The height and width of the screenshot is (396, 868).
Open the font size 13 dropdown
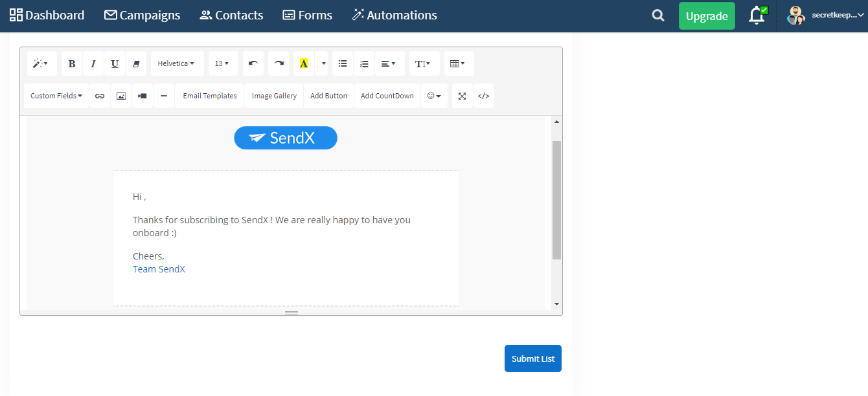223,63
